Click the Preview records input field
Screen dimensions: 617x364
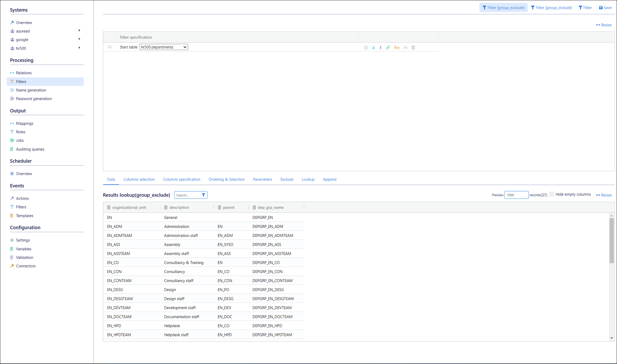(x=516, y=195)
